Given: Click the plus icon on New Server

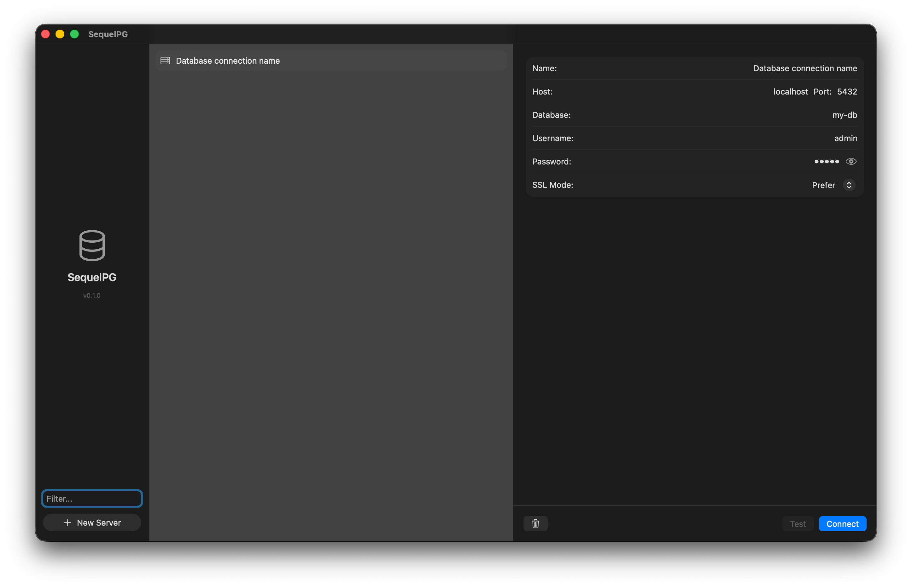Looking at the screenshot, I should coord(67,522).
